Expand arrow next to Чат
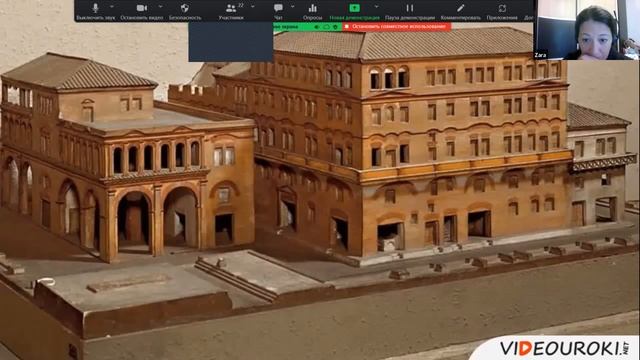 [x=292, y=7]
